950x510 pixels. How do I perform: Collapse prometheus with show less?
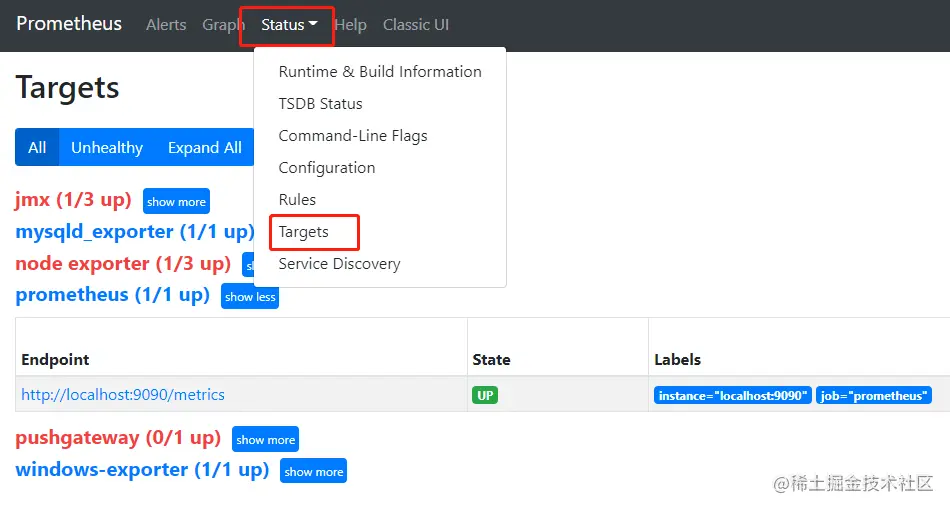click(x=250, y=296)
